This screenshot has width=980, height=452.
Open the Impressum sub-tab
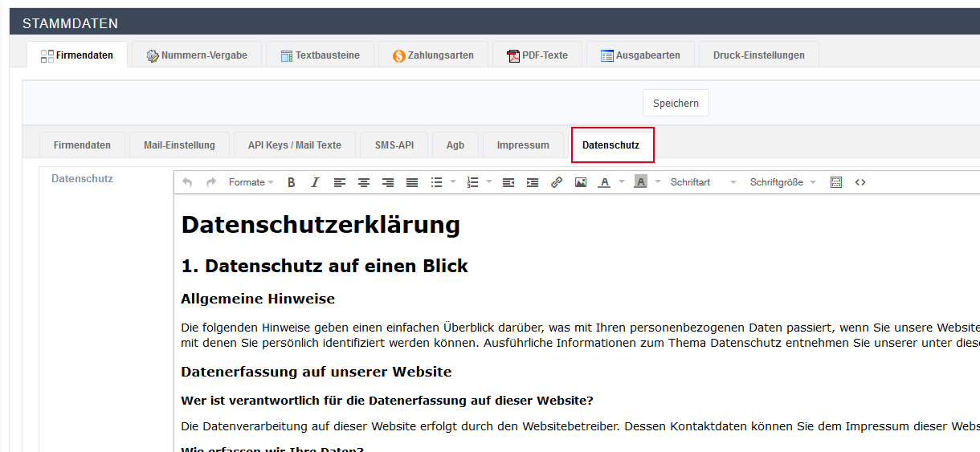523,145
